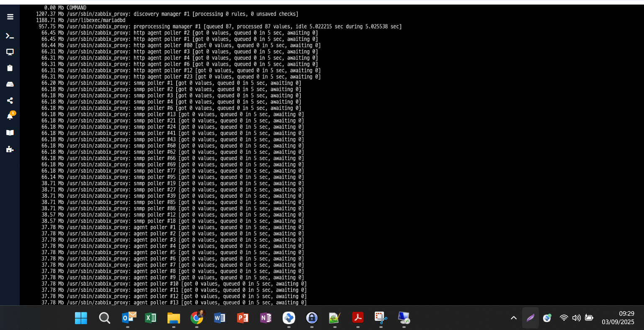Open Adobe Acrobat from the taskbar
This screenshot has height=330, width=644.
pos(358,318)
